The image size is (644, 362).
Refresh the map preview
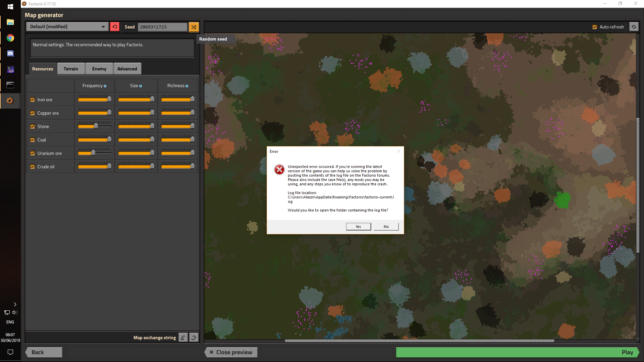(634, 27)
